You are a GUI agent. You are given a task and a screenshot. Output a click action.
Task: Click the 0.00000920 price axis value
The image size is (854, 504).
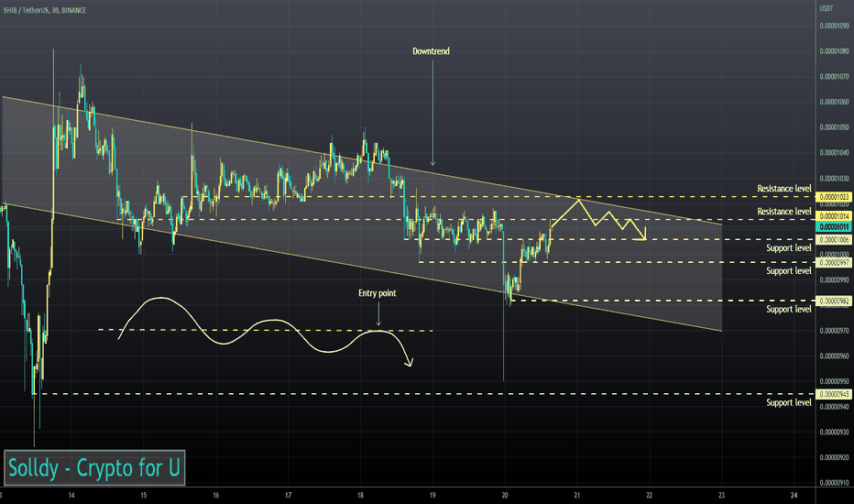834,457
